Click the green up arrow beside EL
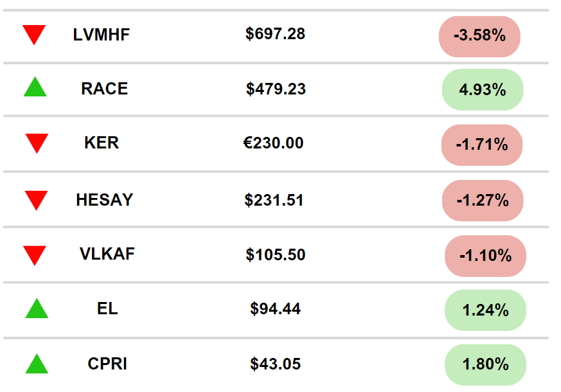Image resolution: width=561 pixels, height=392 pixels. point(37,308)
